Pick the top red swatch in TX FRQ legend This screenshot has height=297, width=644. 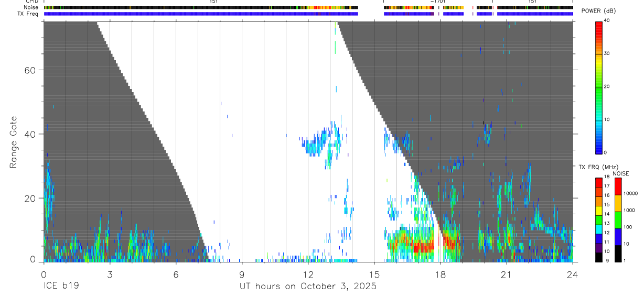point(598,182)
